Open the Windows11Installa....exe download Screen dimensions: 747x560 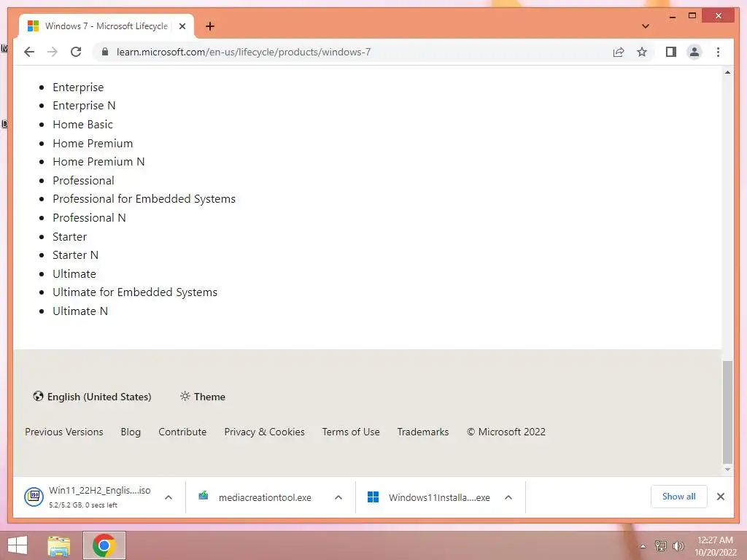(x=429, y=497)
